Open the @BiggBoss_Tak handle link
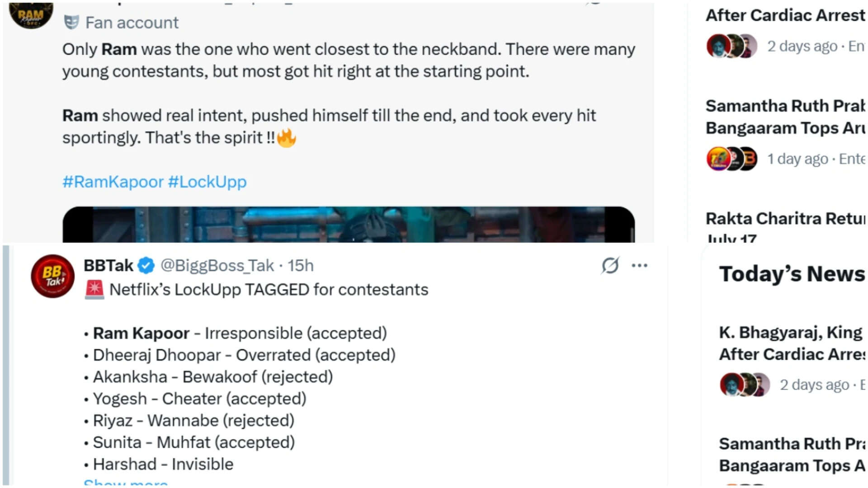 coord(217,266)
